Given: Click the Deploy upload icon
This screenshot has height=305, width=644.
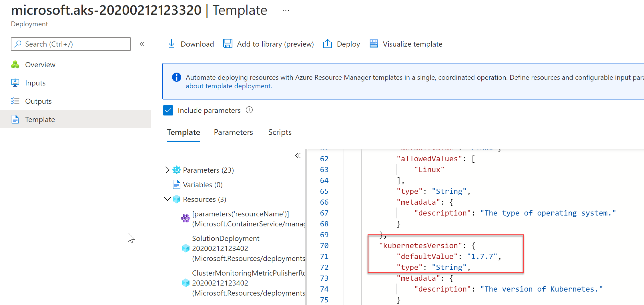Looking at the screenshot, I should pyautogui.click(x=327, y=44).
